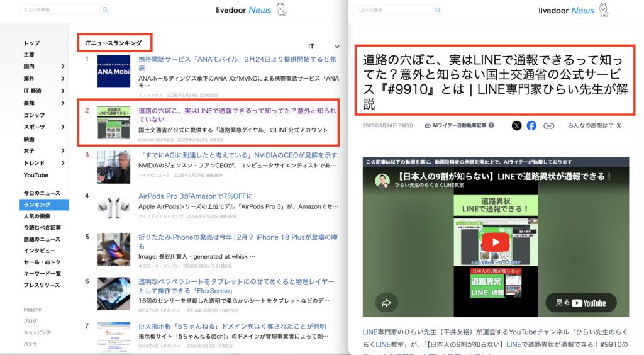644x355 pixels.
Task: Open the IT category dropdown
Action: (323, 47)
